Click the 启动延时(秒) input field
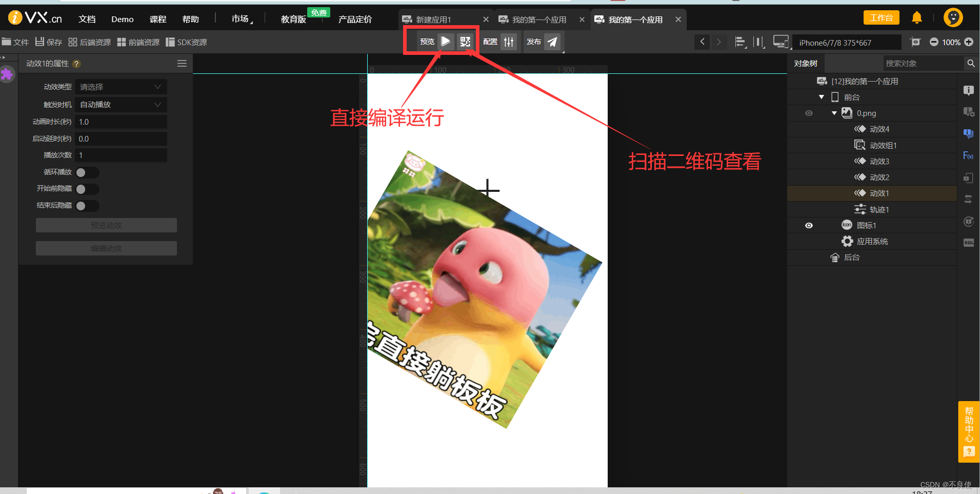 click(121, 139)
